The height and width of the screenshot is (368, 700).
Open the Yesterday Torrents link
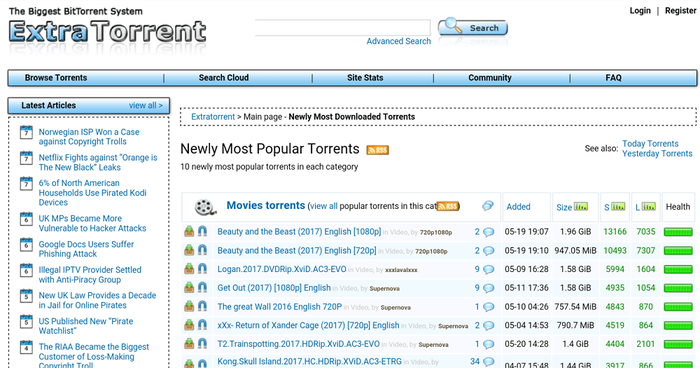pyautogui.click(x=657, y=154)
